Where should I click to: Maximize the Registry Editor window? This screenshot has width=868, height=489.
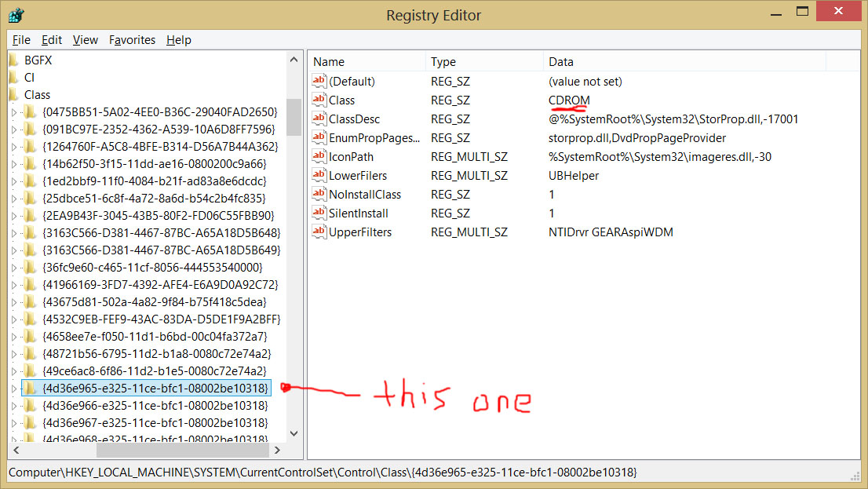tap(802, 12)
